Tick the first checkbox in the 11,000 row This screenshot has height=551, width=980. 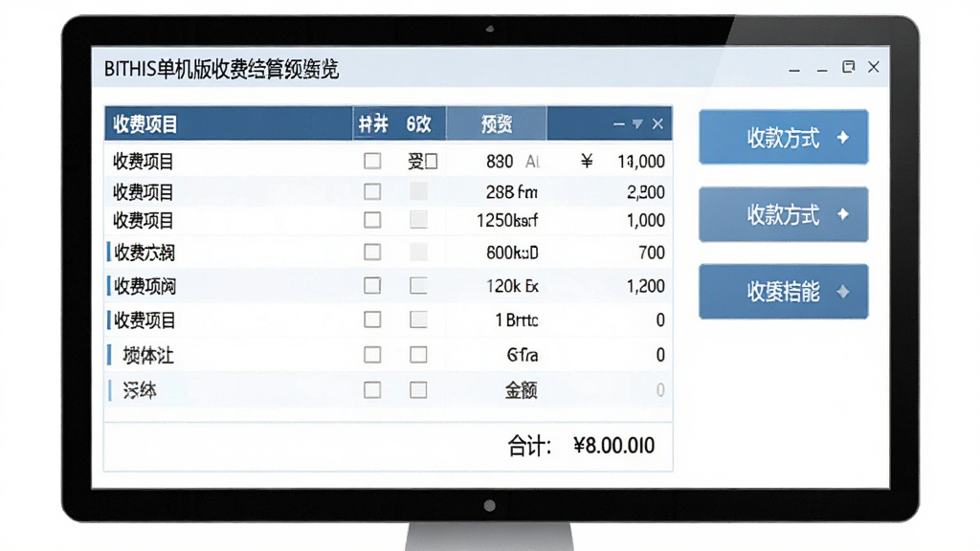click(372, 161)
